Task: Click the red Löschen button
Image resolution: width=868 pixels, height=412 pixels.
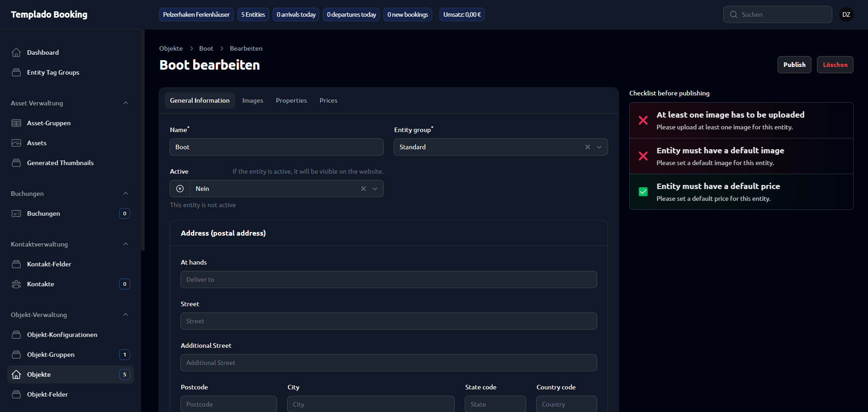Action: [835, 65]
